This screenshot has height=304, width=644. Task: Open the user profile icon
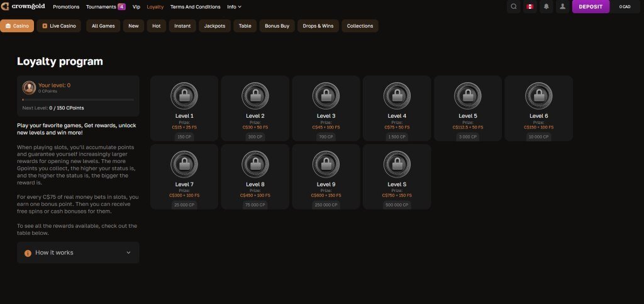click(x=562, y=7)
